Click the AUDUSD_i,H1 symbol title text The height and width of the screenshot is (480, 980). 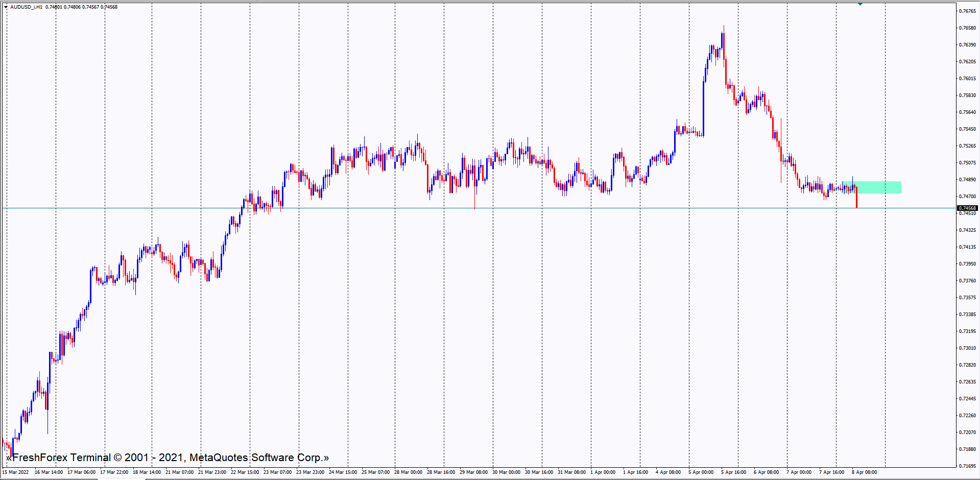click(27, 7)
